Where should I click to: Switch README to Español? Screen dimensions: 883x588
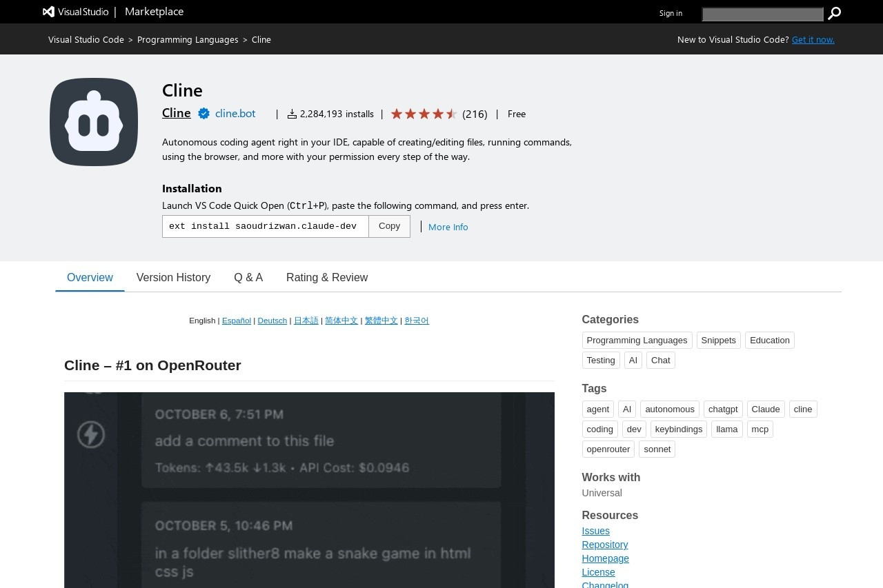(x=237, y=321)
